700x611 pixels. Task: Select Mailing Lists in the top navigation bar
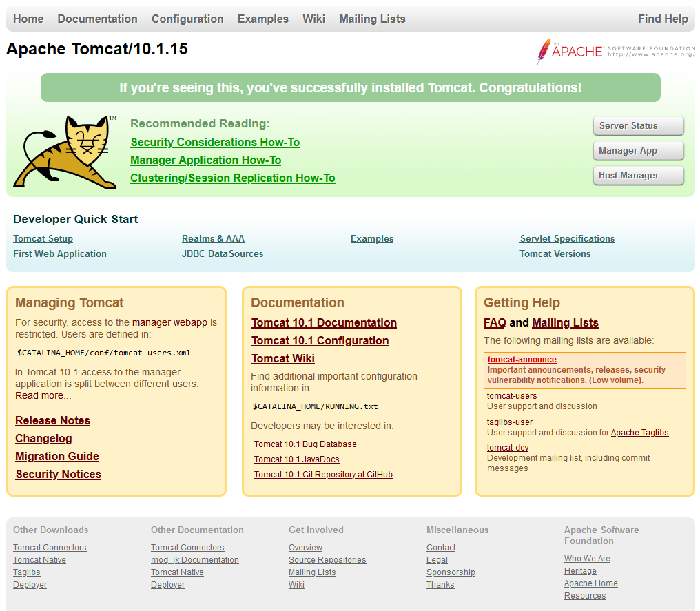[372, 19]
